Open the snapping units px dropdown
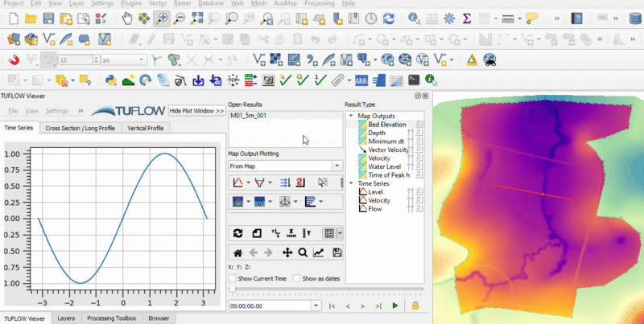Viewport: 644px width, 324px height. (129, 59)
